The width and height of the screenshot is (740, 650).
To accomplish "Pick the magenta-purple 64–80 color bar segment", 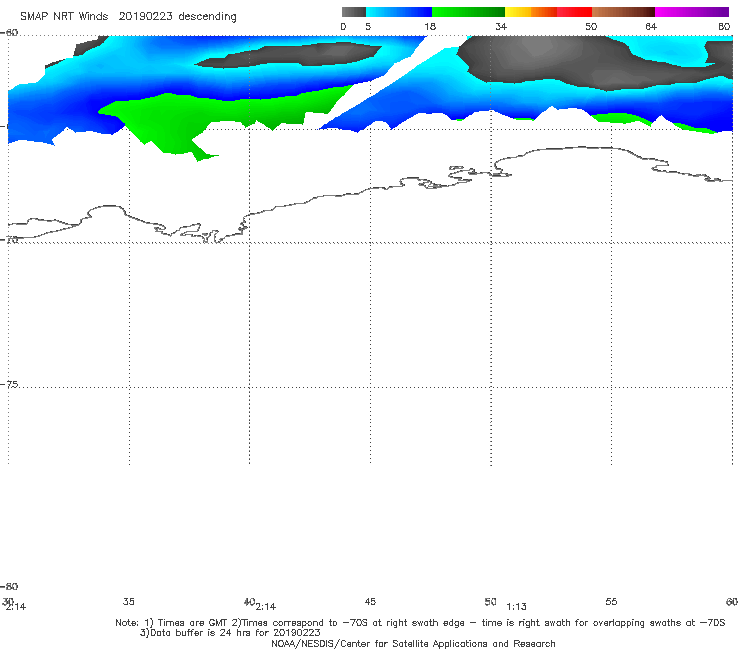I will point(692,12).
